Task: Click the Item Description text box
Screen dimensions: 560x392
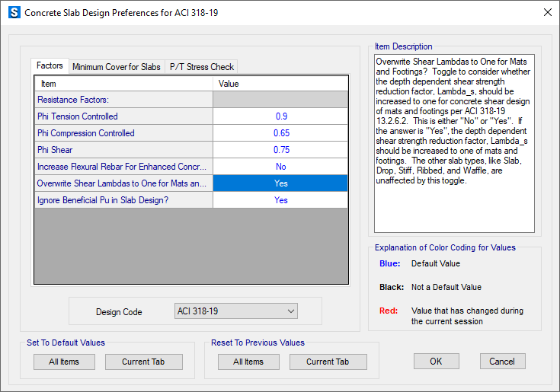Action: click(x=454, y=143)
